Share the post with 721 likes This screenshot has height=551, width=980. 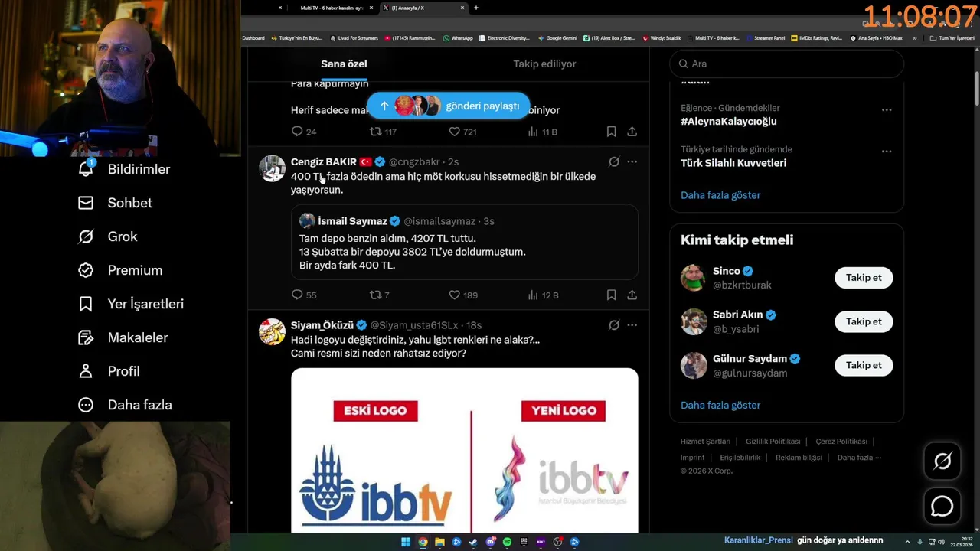632,132
